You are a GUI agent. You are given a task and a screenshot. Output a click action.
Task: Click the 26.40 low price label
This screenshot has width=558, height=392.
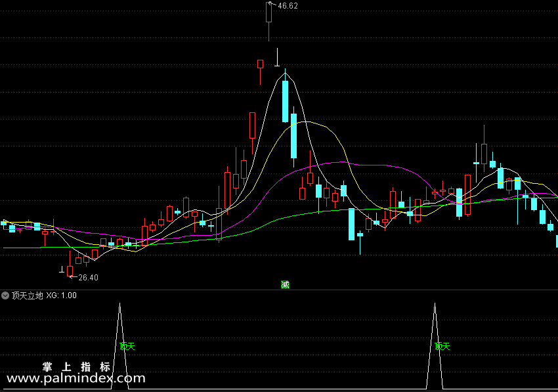click(88, 277)
